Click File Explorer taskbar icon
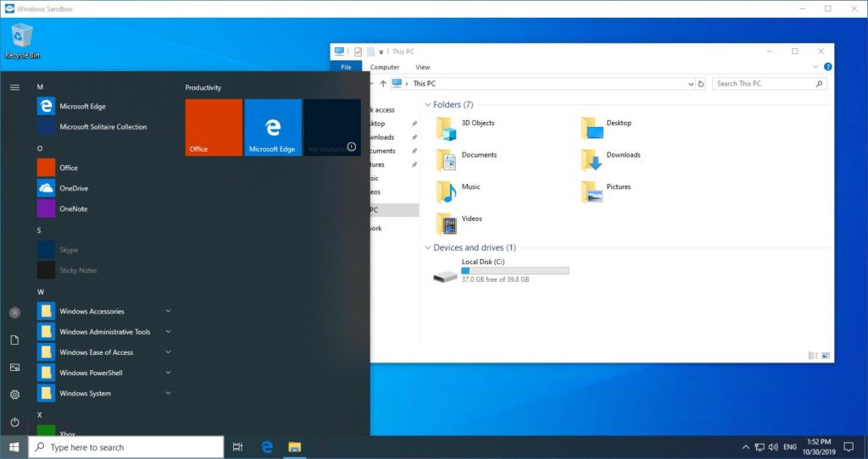The width and height of the screenshot is (868, 459). [x=294, y=447]
